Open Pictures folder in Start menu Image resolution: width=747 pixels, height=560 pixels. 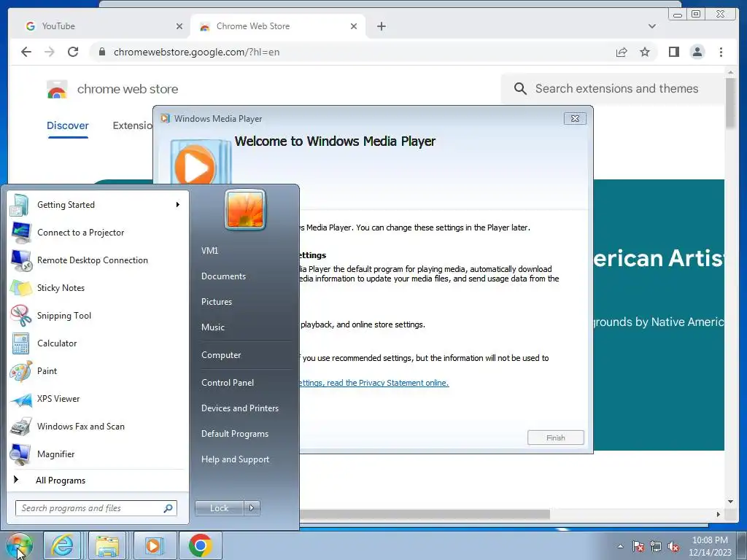coord(217,302)
